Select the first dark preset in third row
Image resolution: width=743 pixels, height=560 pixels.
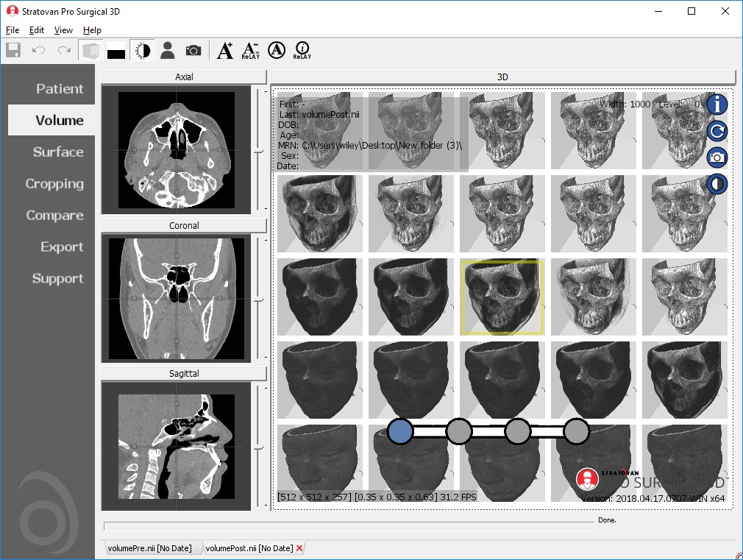point(320,297)
